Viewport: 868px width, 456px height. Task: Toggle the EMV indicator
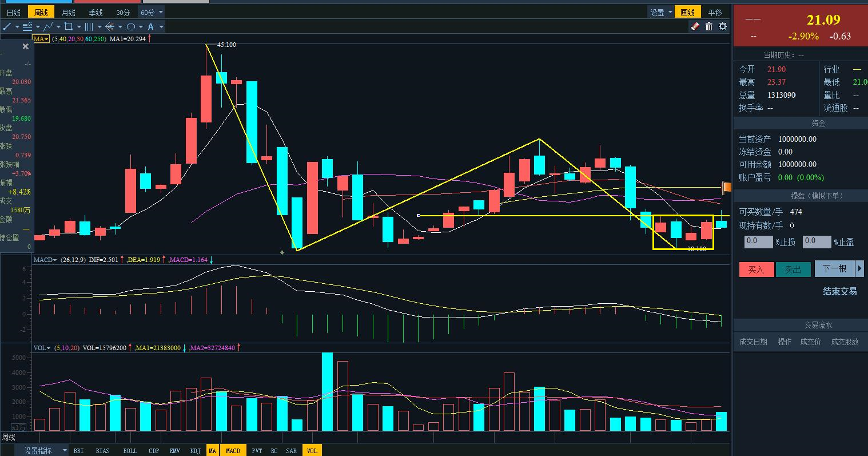(175, 451)
